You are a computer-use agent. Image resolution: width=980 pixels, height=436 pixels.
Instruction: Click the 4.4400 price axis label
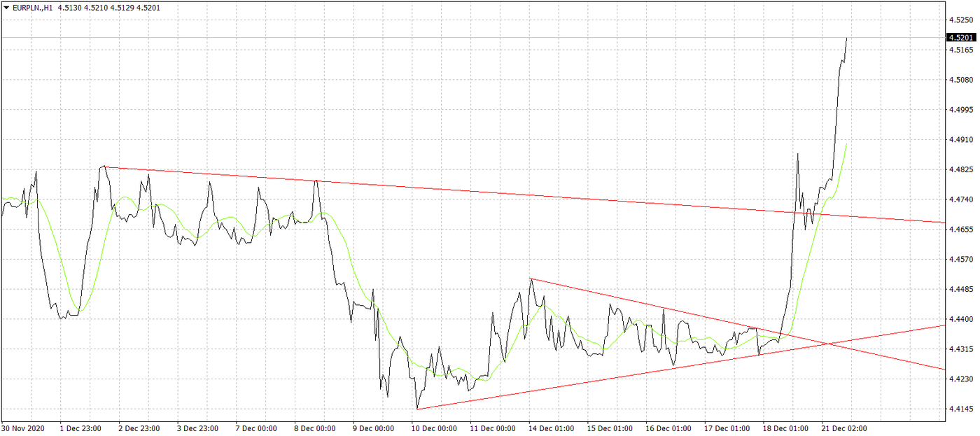tap(960, 319)
